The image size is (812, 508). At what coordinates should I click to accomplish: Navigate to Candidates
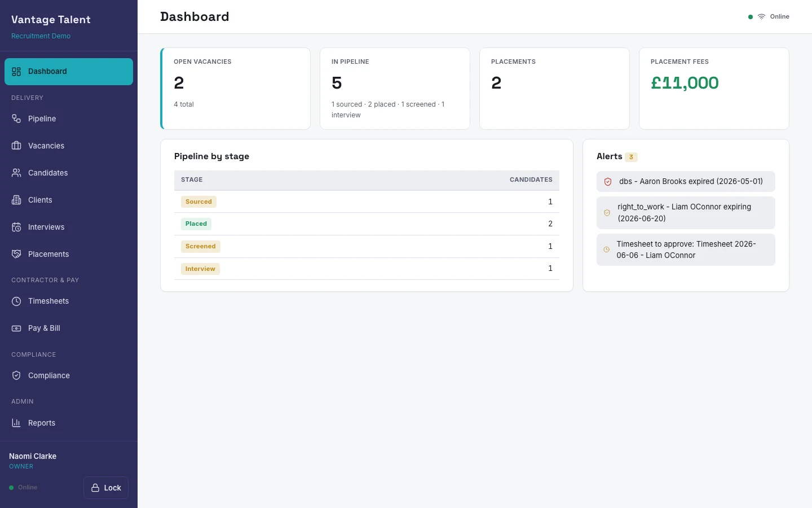click(69, 173)
